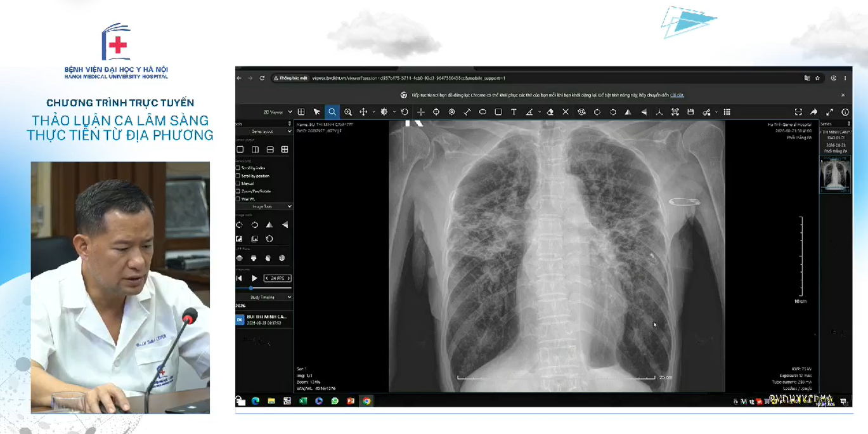
Task: Click the save floppy disk icon
Action: click(x=690, y=112)
